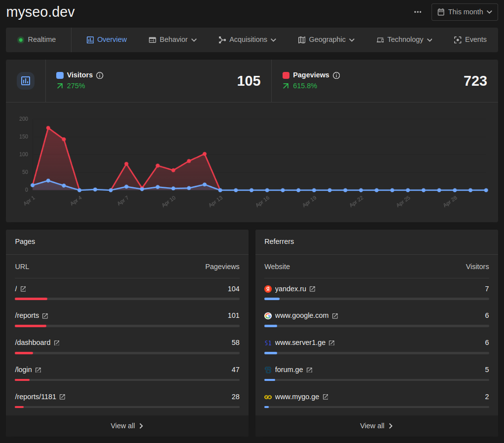Open the /dashboard external link icon
This screenshot has height=443, width=504.
pos(57,343)
